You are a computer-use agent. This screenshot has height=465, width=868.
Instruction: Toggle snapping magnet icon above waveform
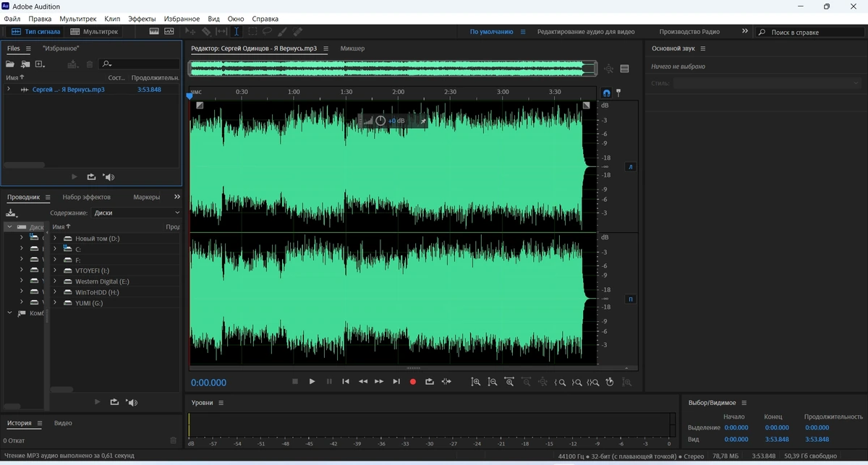tap(606, 93)
